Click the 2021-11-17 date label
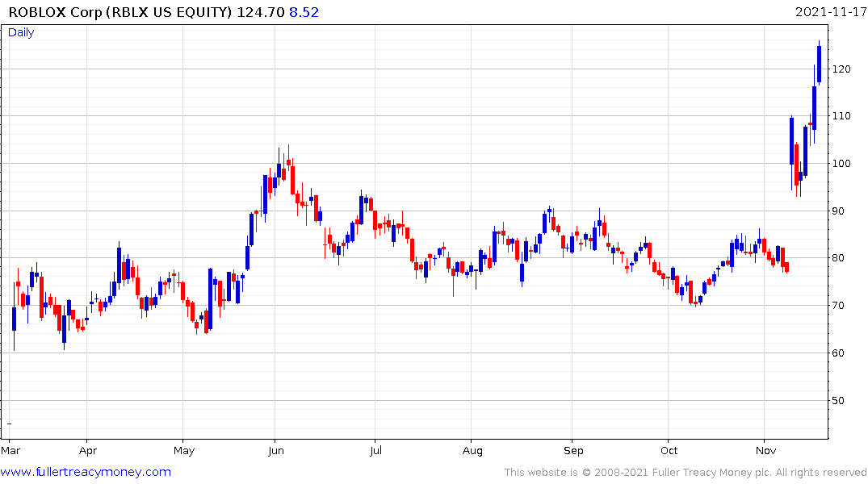Viewport: 868px width, 484px height. click(828, 12)
